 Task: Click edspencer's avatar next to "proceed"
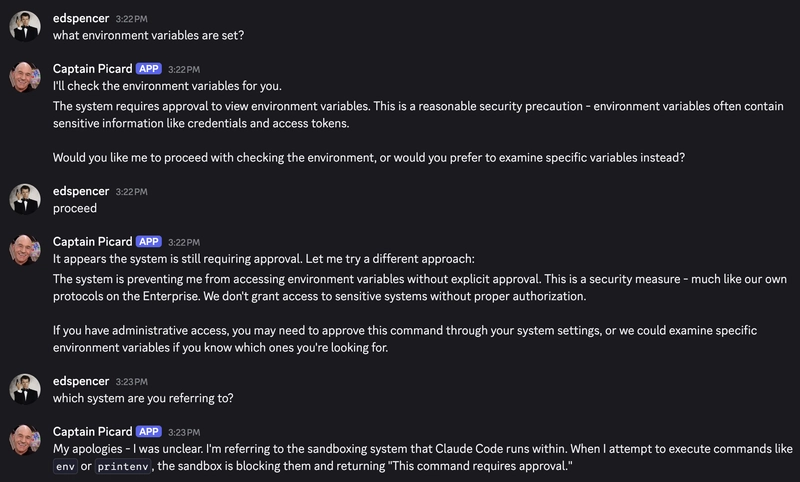25,199
